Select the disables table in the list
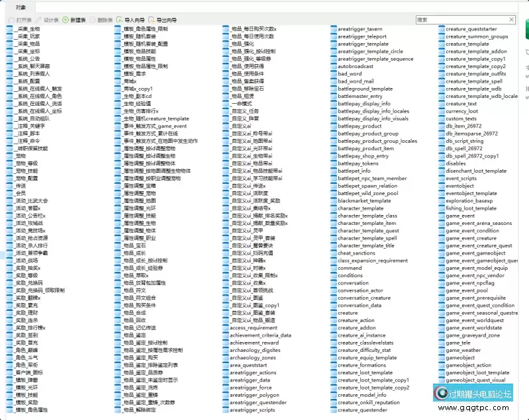The image size is (529, 420). point(456,163)
